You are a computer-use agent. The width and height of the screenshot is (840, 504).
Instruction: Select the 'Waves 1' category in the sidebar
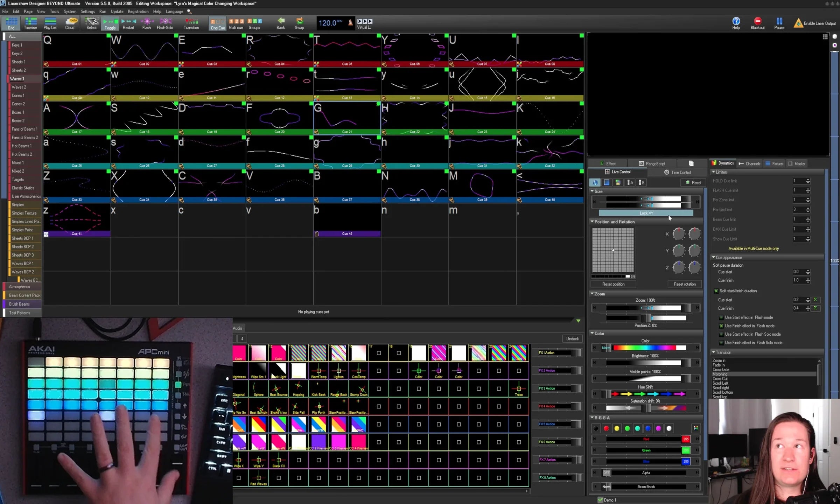pyautogui.click(x=17, y=78)
